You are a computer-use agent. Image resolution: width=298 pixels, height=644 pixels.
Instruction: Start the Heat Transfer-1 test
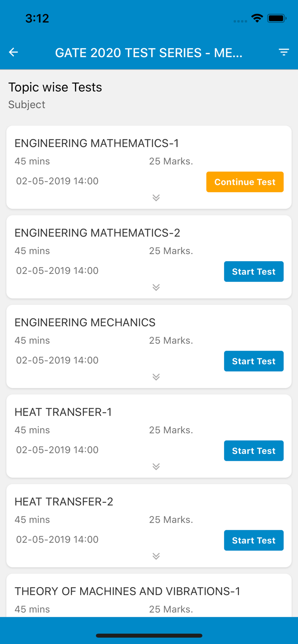click(254, 450)
